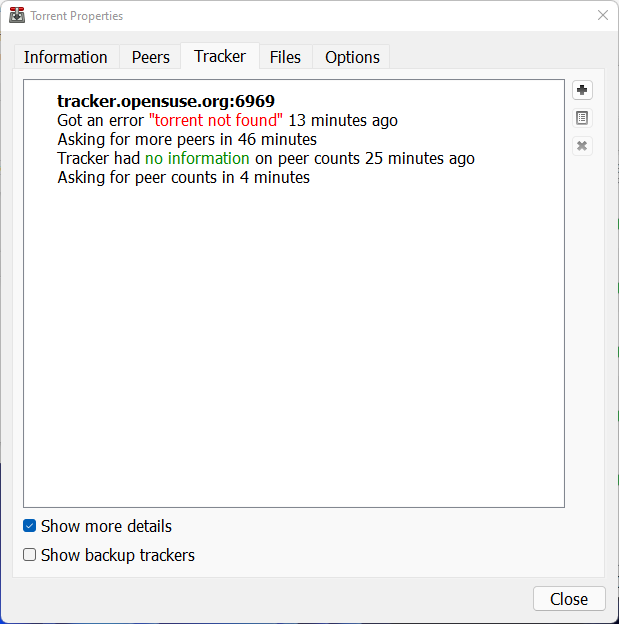Click the remove tracker X icon

coord(582,146)
